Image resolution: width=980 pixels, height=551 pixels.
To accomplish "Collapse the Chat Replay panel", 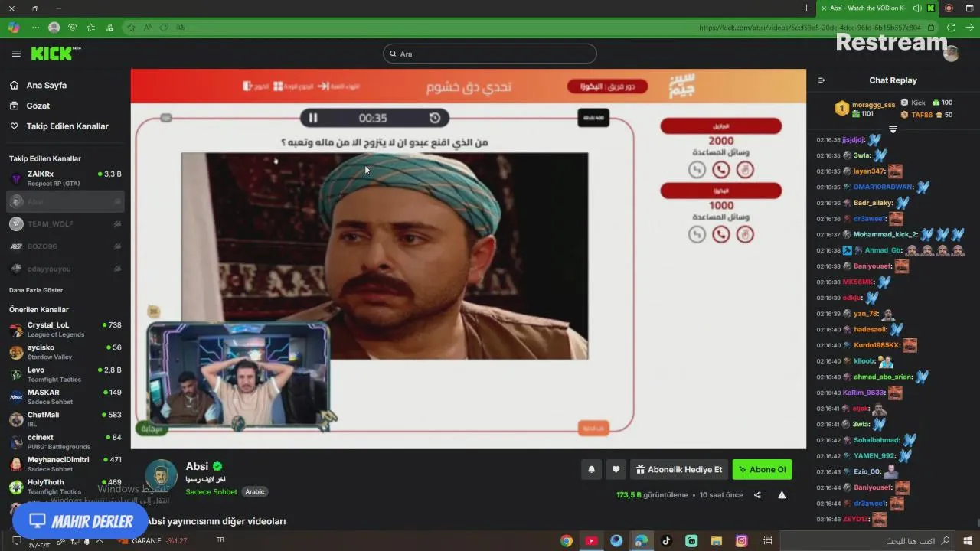I will (x=822, y=80).
